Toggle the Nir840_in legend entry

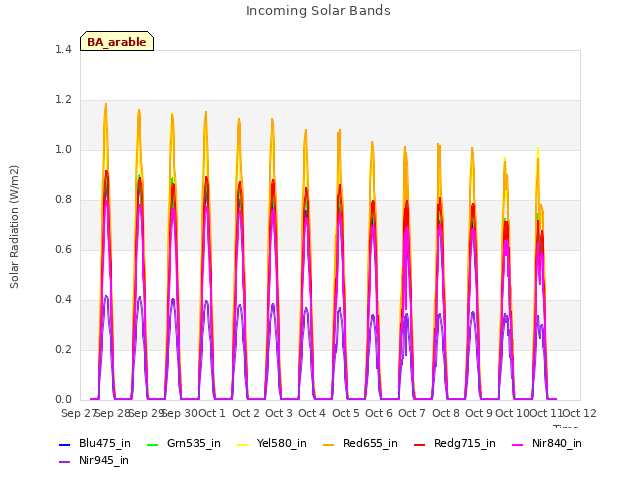[x=547, y=443]
